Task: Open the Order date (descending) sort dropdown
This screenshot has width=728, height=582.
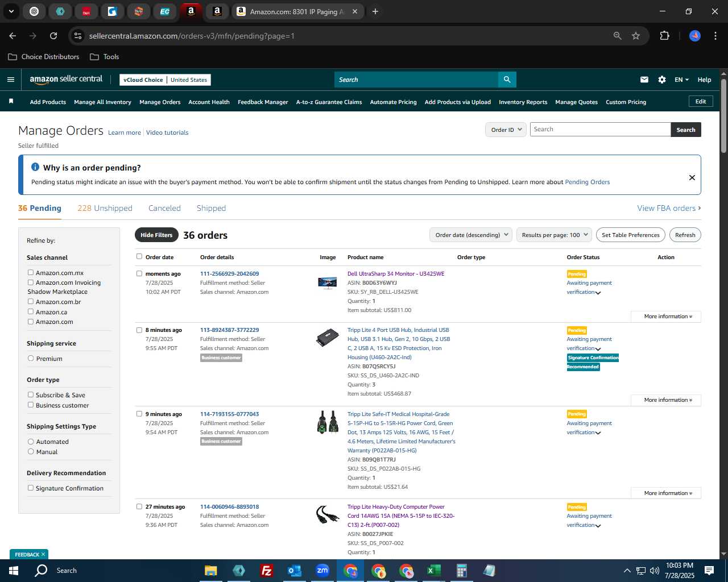Action: (470, 235)
